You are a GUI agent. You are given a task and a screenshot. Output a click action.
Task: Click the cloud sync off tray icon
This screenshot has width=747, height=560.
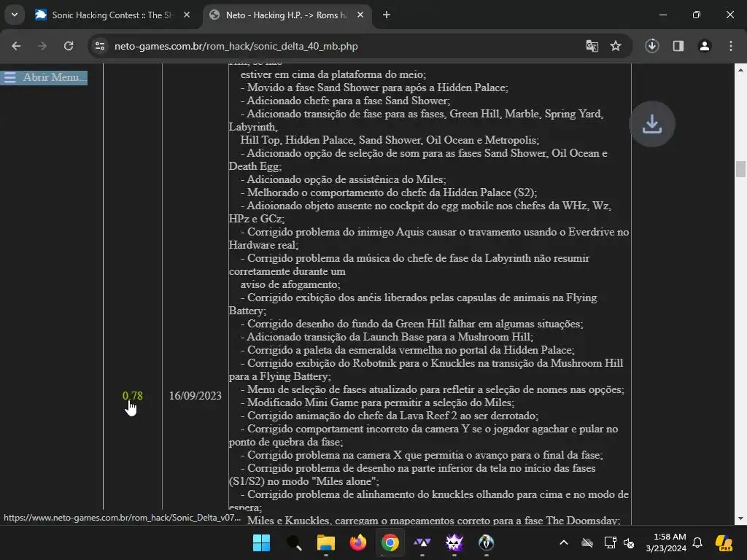coord(587,542)
